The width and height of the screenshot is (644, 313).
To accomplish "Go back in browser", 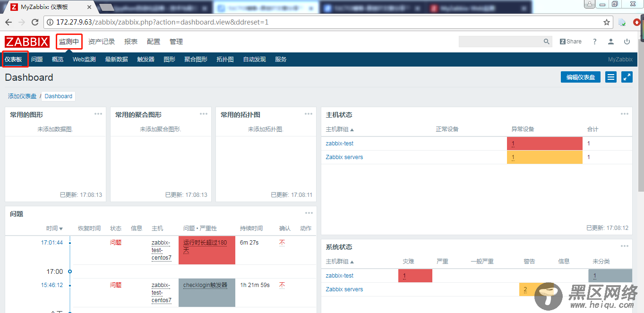I will (x=9, y=22).
